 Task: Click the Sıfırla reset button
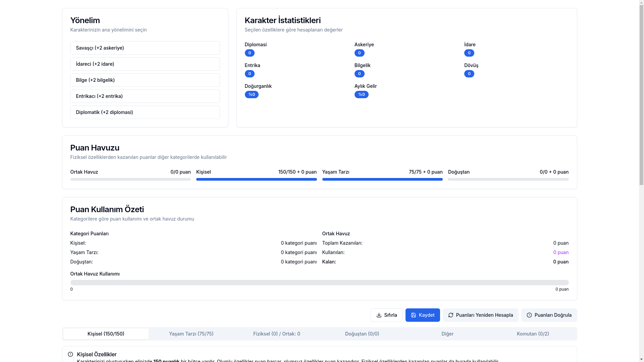[386, 315]
